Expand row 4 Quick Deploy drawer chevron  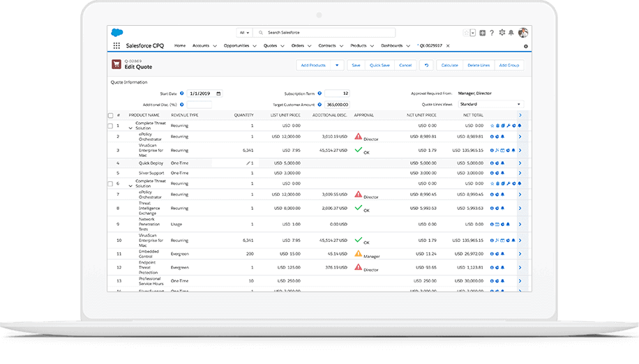[x=520, y=163]
